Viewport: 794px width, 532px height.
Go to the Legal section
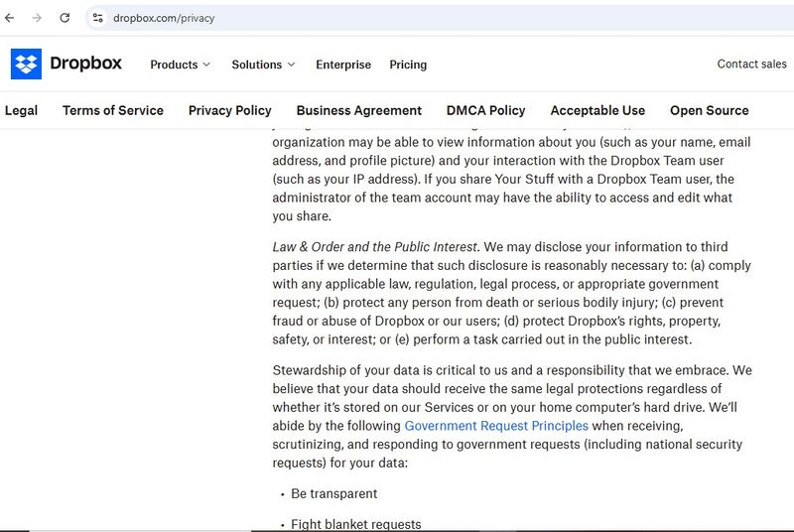pyautogui.click(x=21, y=110)
